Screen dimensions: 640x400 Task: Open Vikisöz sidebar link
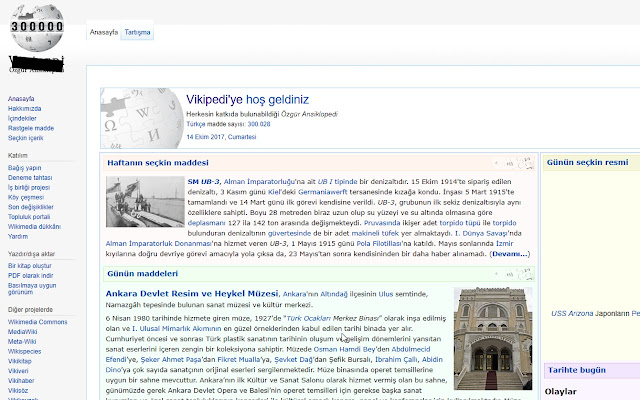pyautogui.click(x=18, y=391)
